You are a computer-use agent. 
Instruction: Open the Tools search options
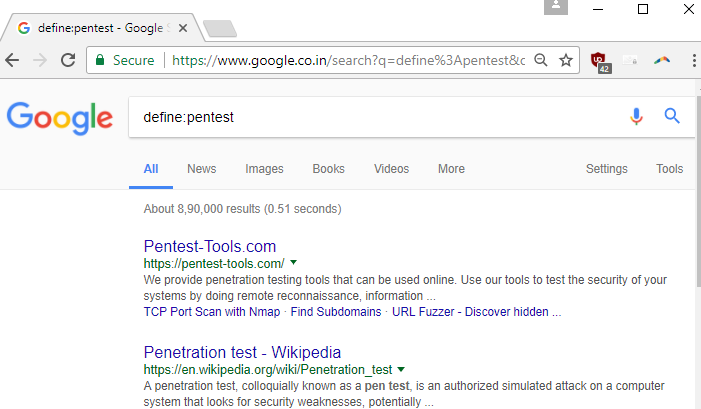(x=669, y=169)
